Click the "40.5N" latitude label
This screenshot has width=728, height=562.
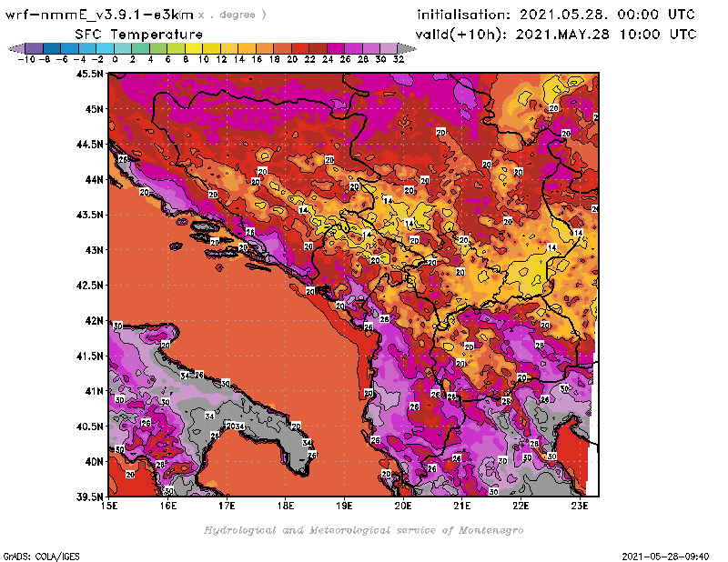pyautogui.click(x=89, y=426)
